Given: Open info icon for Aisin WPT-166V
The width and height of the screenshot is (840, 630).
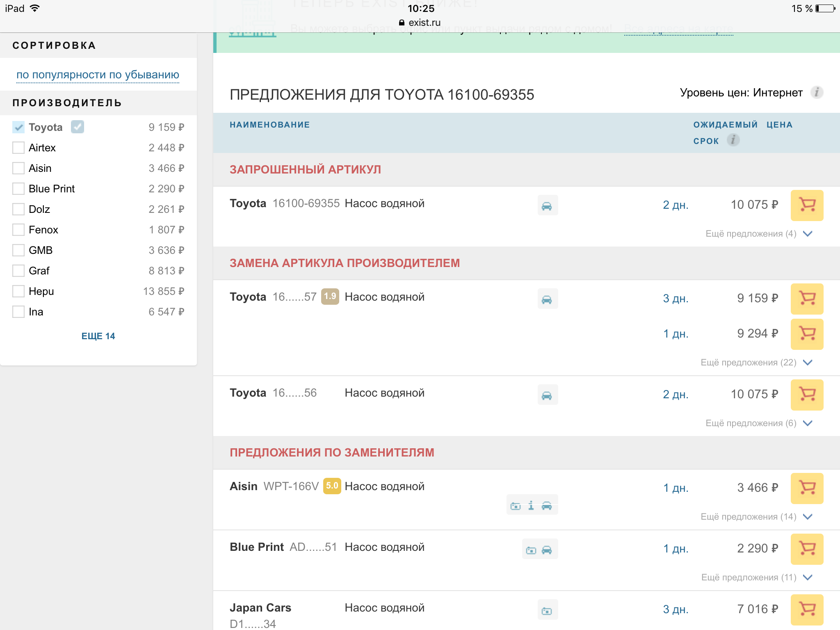Looking at the screenshot, I should [x=531, y=506].
